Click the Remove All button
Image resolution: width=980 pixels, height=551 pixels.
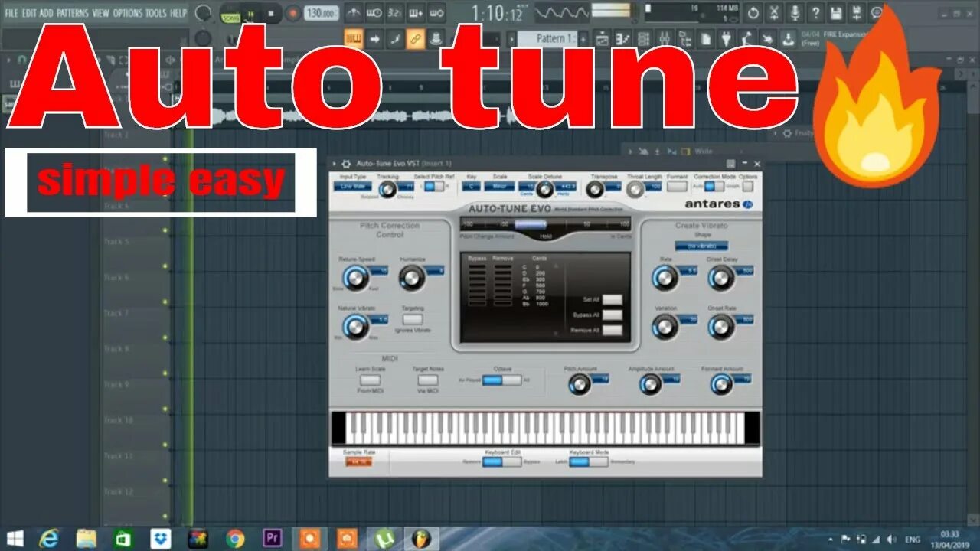(612, 330)
